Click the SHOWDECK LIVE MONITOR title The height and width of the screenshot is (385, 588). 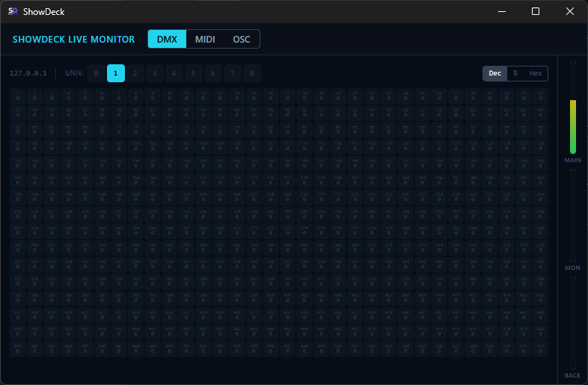[x=73, y=39]
